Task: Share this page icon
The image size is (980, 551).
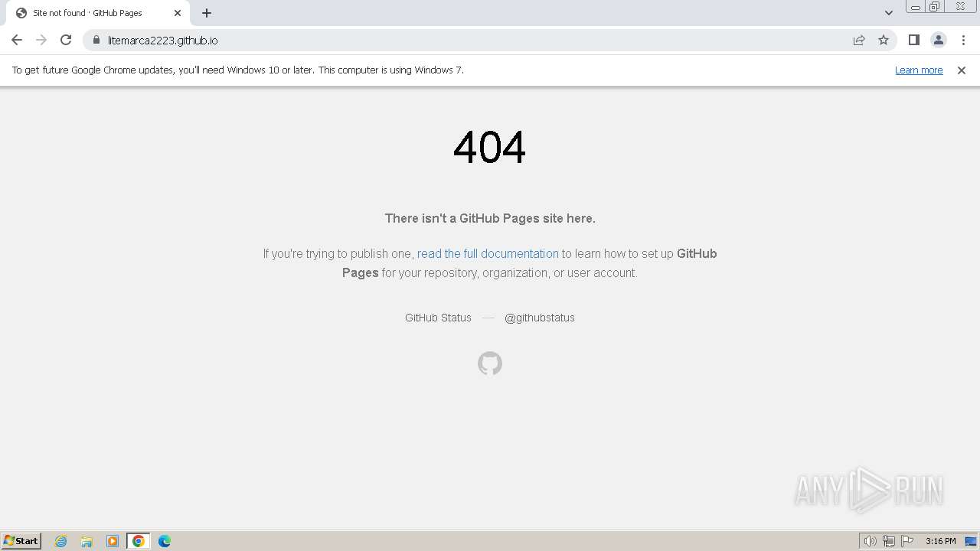Action: pyautogui.click(x=859, y=40)
